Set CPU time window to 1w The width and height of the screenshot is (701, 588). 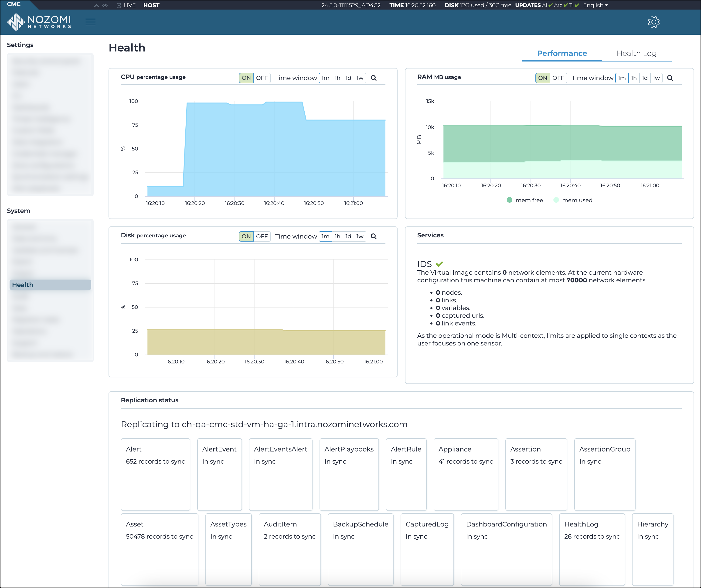[x=360, y=78]
